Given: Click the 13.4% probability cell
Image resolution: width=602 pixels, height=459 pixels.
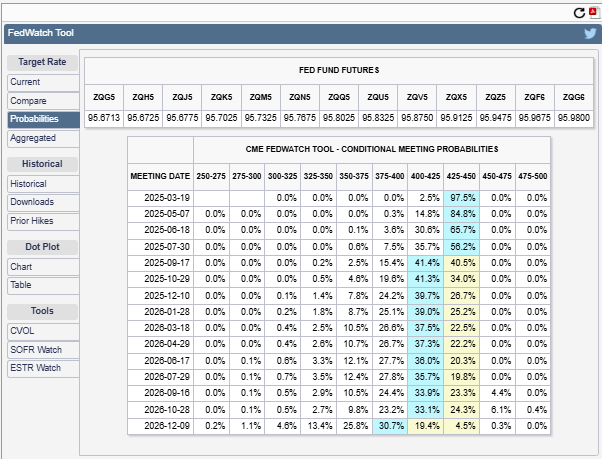Looking at the screenshot, I should tap(319, 426).
